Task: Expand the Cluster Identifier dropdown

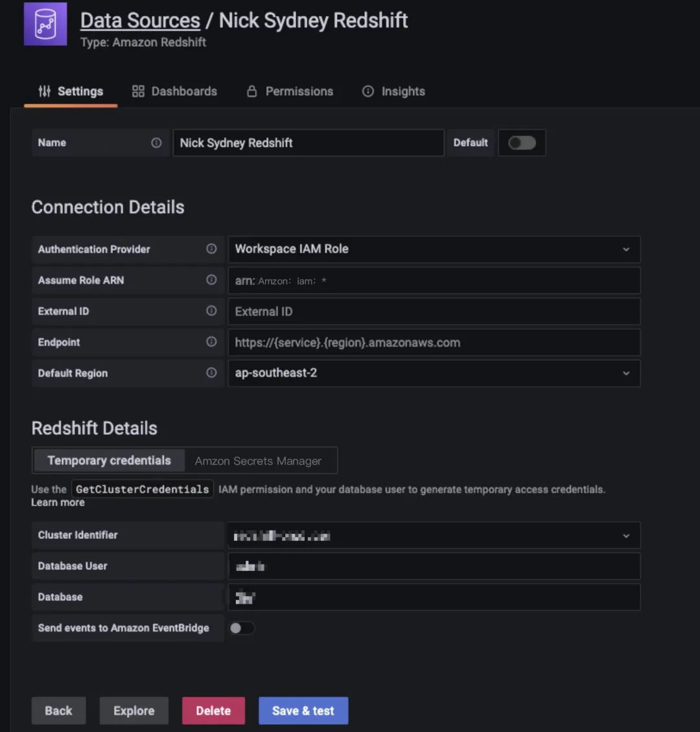Action: (434, 535)
